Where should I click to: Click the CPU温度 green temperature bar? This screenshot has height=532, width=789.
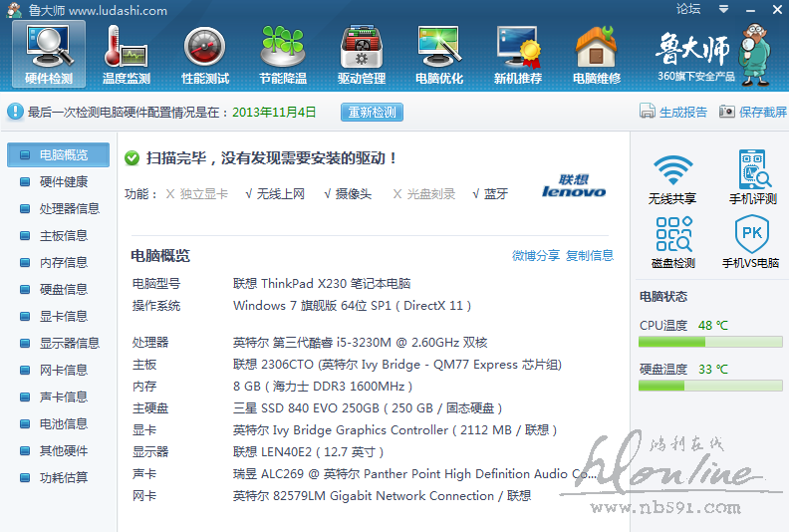click(x=710, y=343)
